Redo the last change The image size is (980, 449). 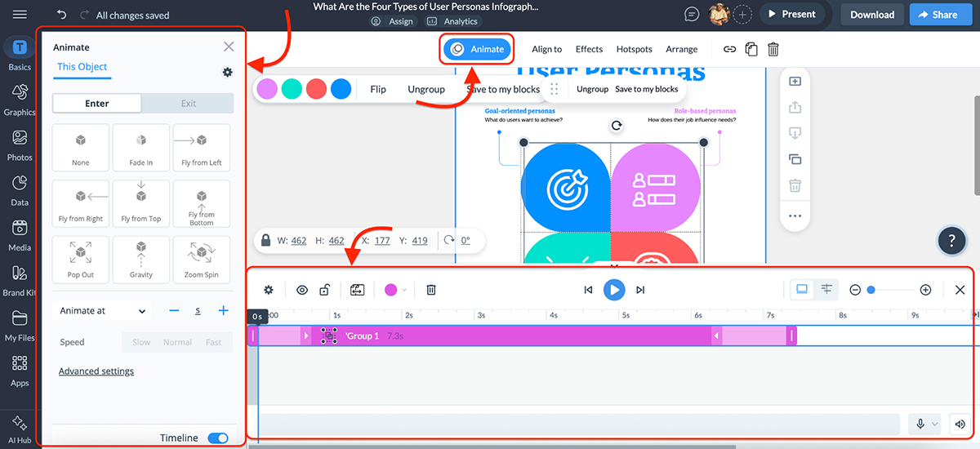tap(85, 15)
